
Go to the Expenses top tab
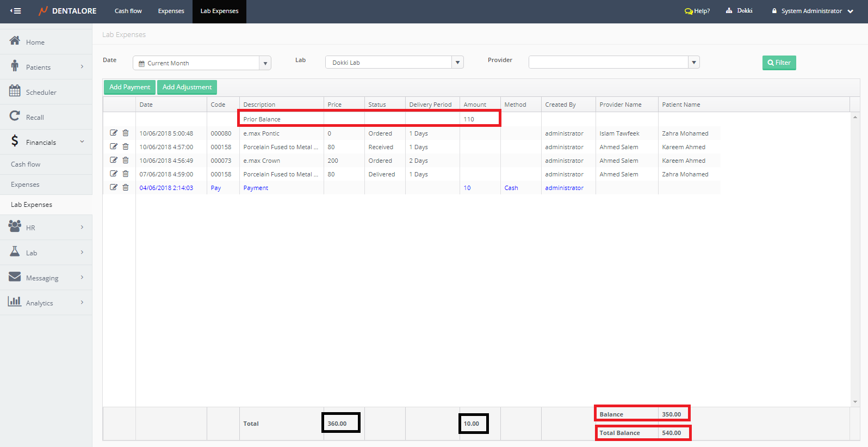click(x=171, y=11)
